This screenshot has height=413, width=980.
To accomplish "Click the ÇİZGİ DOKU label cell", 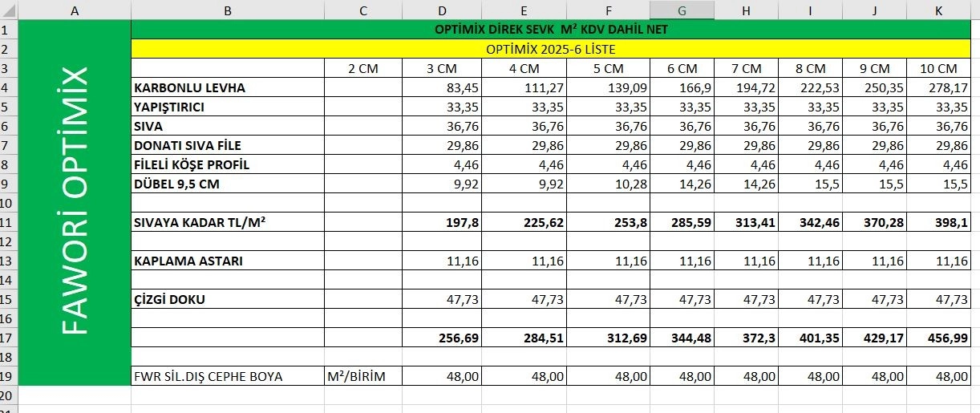I will [228, 299].
